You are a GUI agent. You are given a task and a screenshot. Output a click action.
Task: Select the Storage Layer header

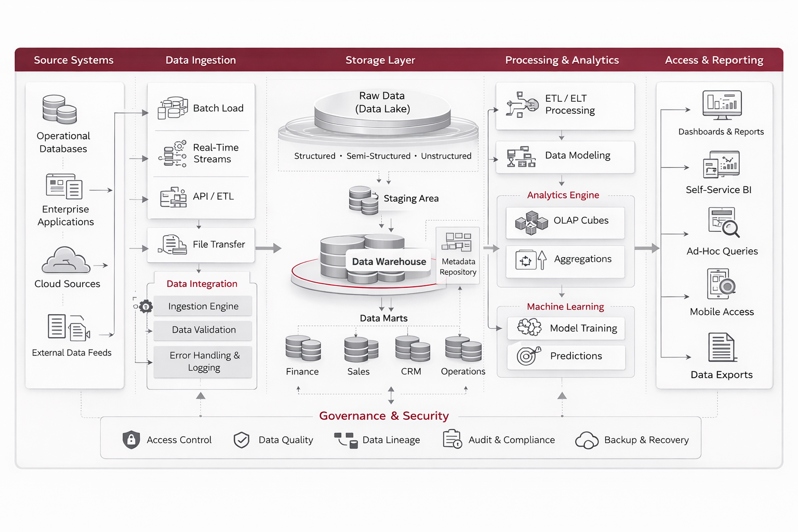click(x=380, y=60)
